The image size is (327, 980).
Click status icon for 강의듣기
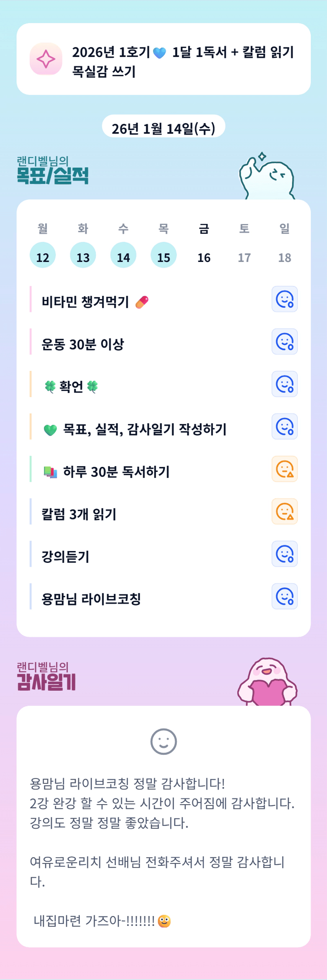[x=284, y=554]
